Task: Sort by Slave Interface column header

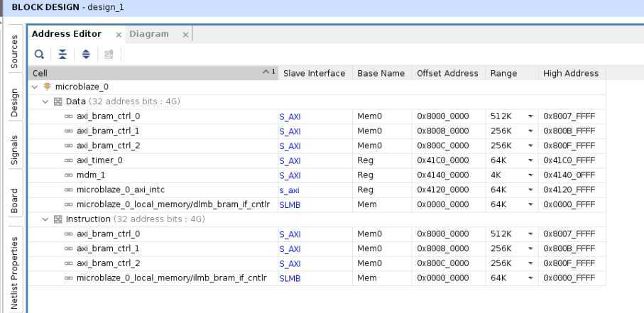Action: pyautogui.click(x=315, y=73)
